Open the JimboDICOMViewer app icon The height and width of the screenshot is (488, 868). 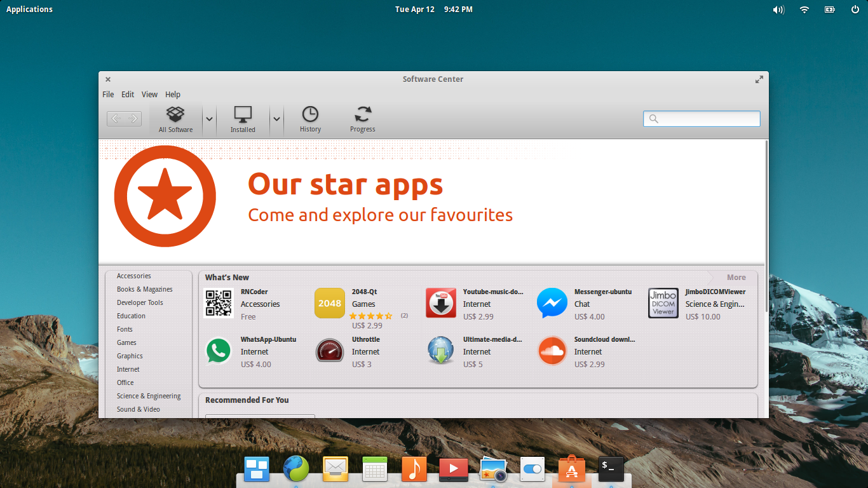(663, 303)
